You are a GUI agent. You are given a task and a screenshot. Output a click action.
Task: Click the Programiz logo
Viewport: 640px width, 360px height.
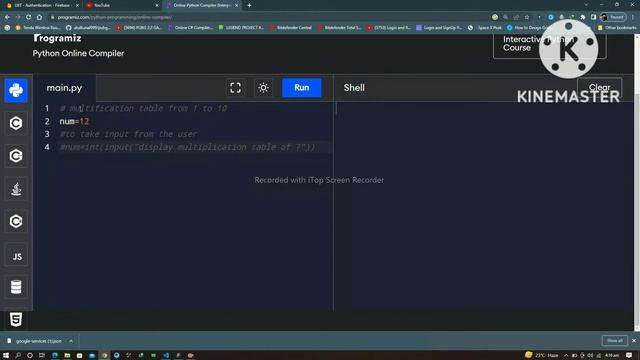coord(57,38)
